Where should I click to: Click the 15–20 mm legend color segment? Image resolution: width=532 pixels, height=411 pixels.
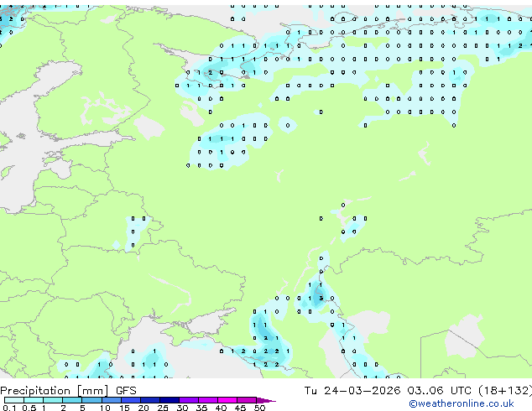pyautogui.click(x=130, y=400)
